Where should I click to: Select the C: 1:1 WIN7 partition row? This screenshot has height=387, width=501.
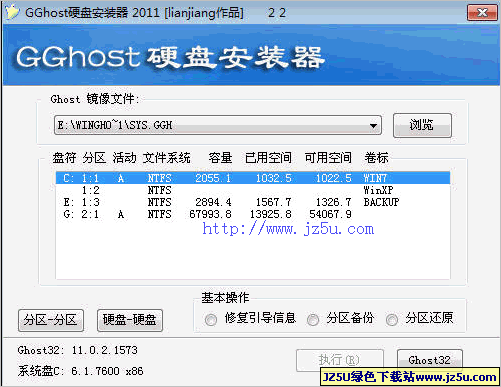(253, 178)
